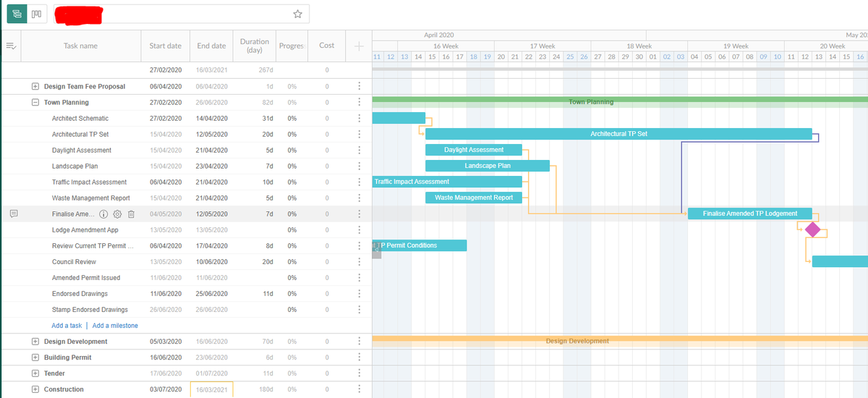Open three-dot menu for Design Team Fee Proposal
The height and width of the screenshot is (398, 868).
point(359,86)
